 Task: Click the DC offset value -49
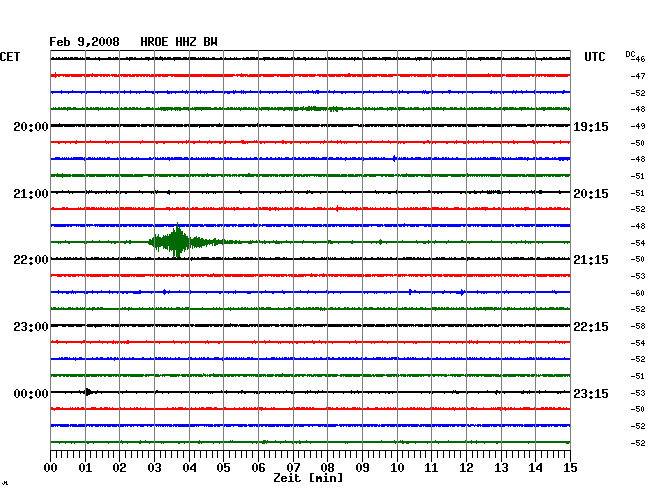coord(638,126)
